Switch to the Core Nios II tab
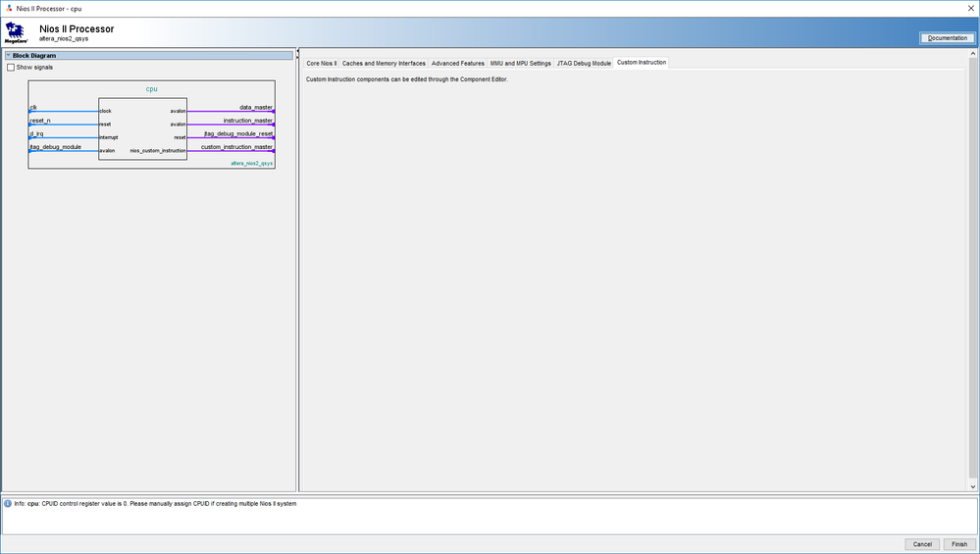The height and width of the screenshot is (554, 980). coord(321,63)
